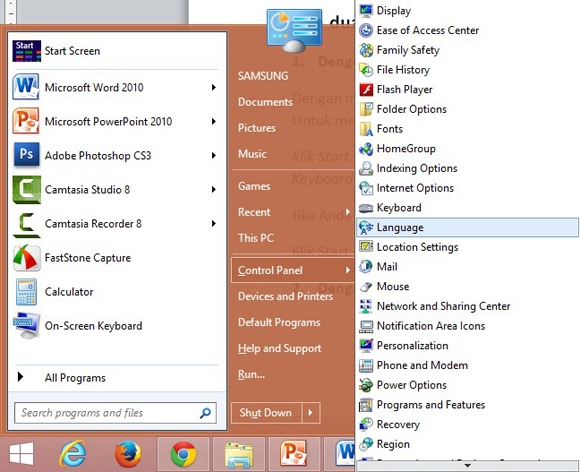Click the user account picture at top

[294, 31]
